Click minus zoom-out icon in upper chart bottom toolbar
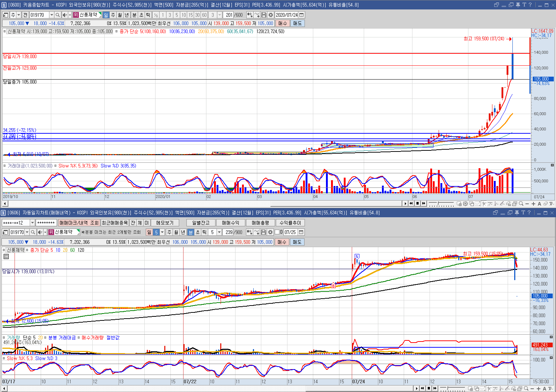 coord(527,204)
